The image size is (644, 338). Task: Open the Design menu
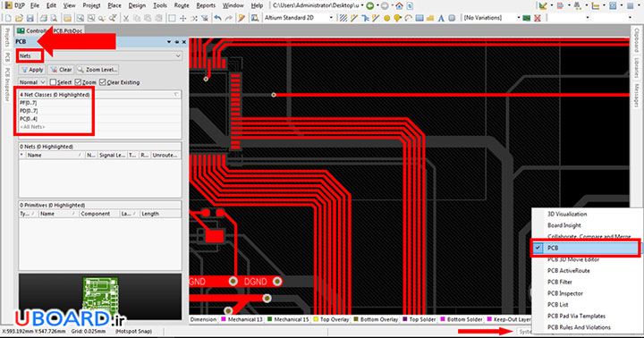[x=137, y=5]
